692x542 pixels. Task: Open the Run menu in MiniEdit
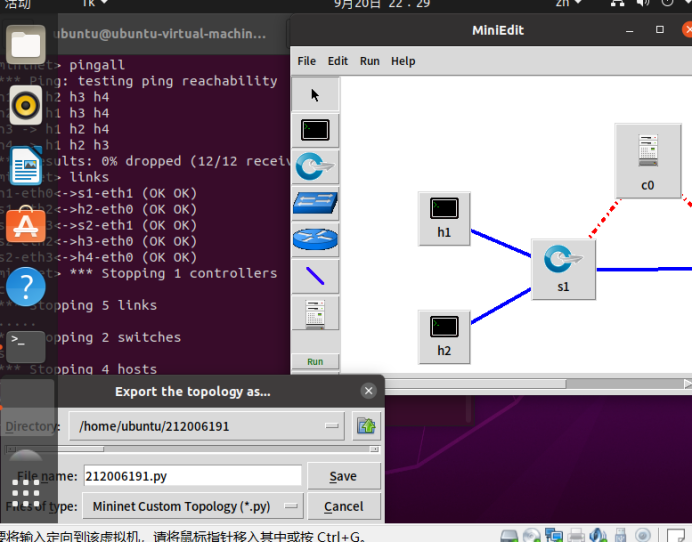pos(369,61)
